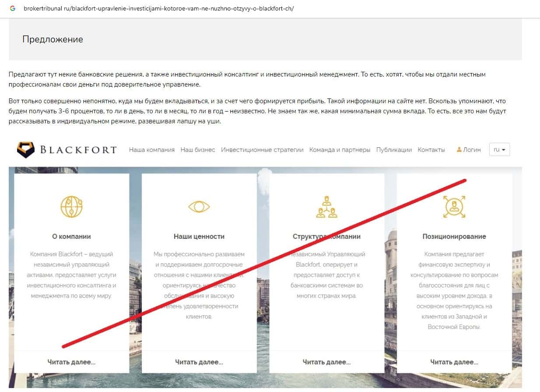Click Читать далее under О компании
540x392 pixels.
[71, 362]
